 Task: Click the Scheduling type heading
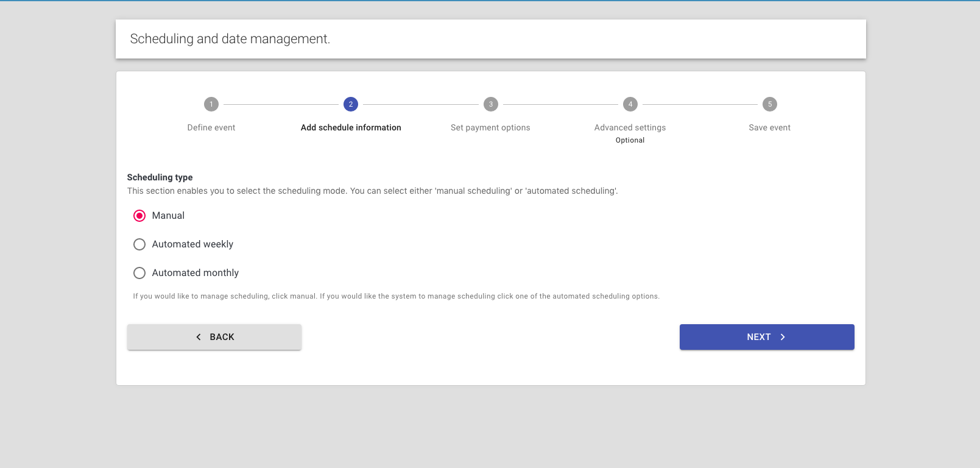point(160,177)
